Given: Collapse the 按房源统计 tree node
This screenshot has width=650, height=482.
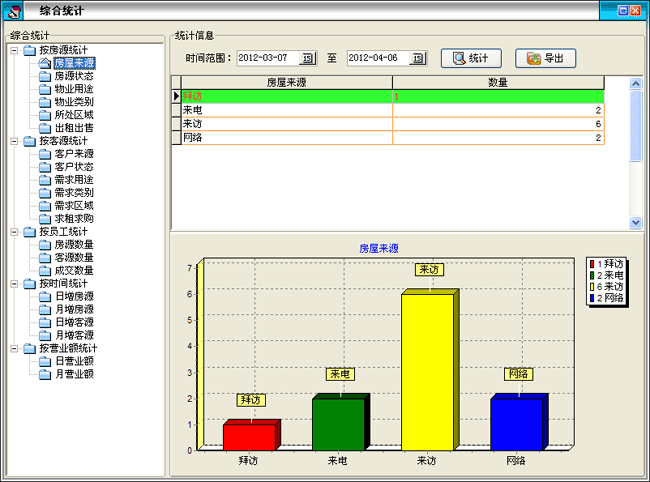Looking at the screenshot, I should point(13,50).
